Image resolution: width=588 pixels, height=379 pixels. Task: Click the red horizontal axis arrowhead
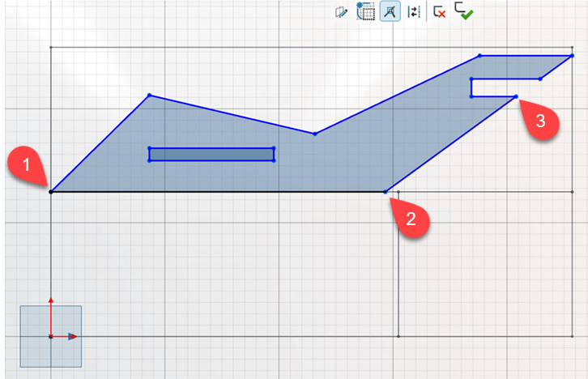point(73,337)
